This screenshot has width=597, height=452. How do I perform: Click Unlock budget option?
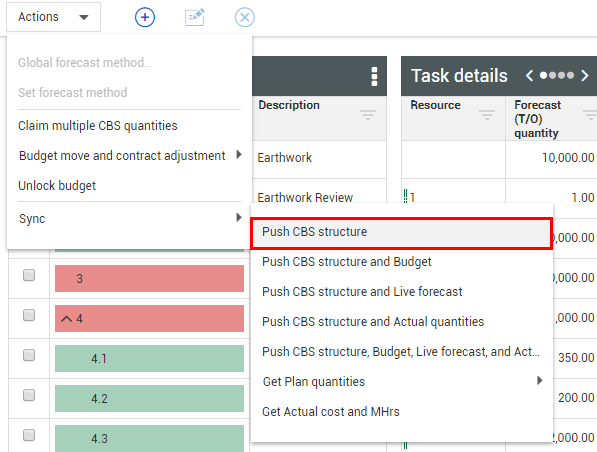(57, 185)
